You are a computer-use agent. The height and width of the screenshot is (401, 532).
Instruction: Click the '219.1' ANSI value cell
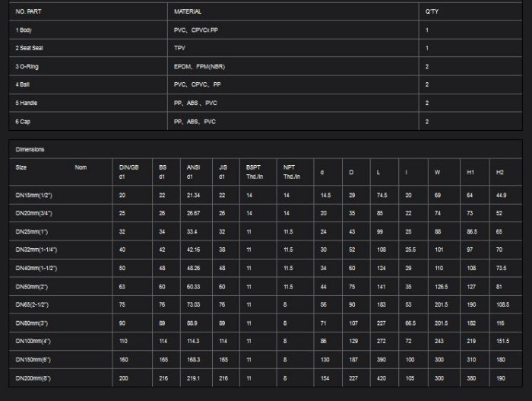tap(193, 377)
